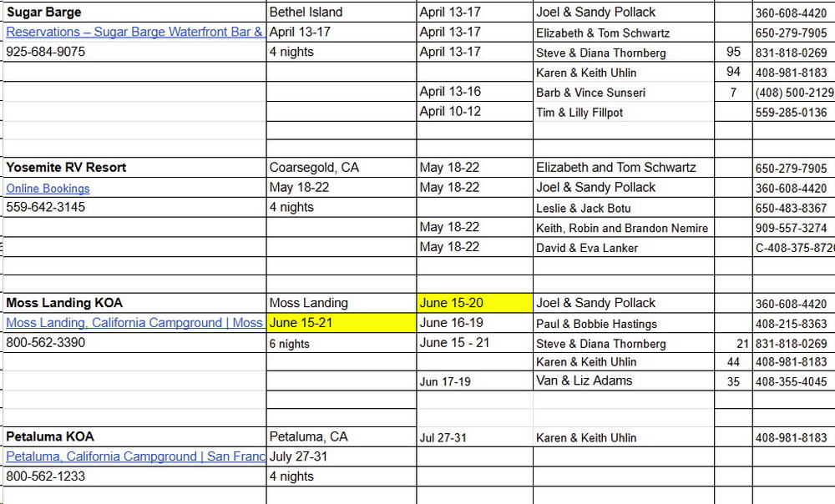This screenshot has width=835, height=504.
Task: Select the Bethel Island cell
Action: tap(306, 13)
